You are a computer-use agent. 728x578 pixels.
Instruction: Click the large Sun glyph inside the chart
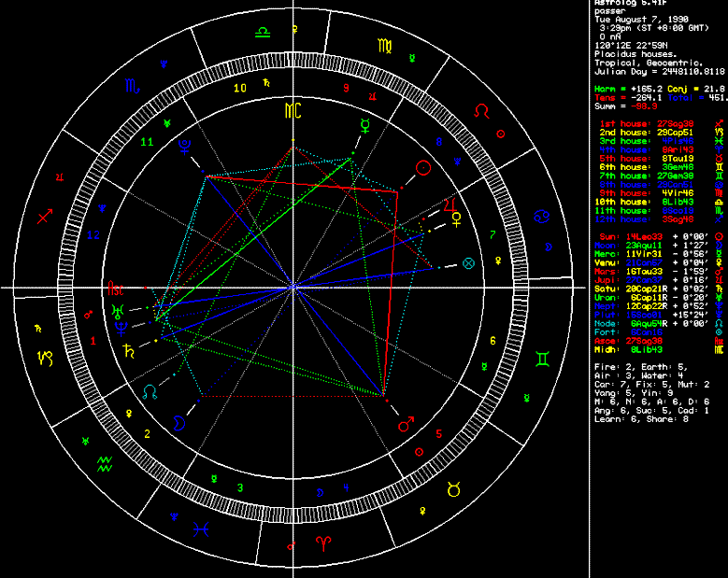pos(425,168)
